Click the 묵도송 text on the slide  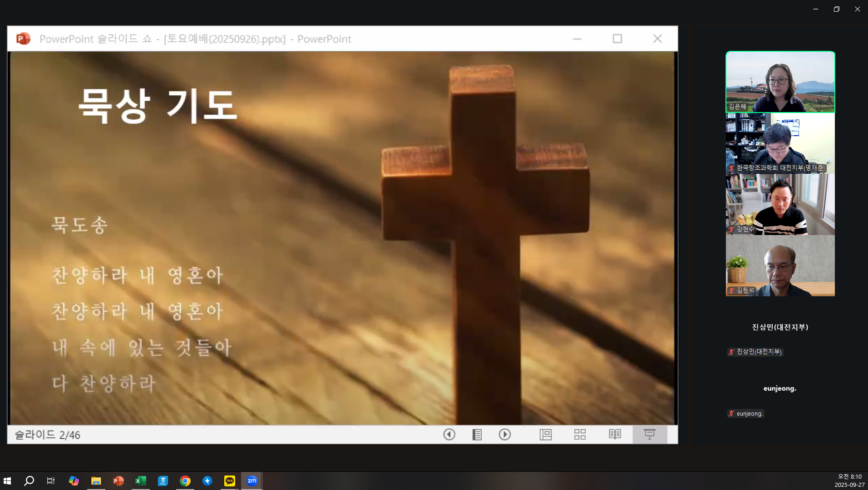(x=80, y=225)
